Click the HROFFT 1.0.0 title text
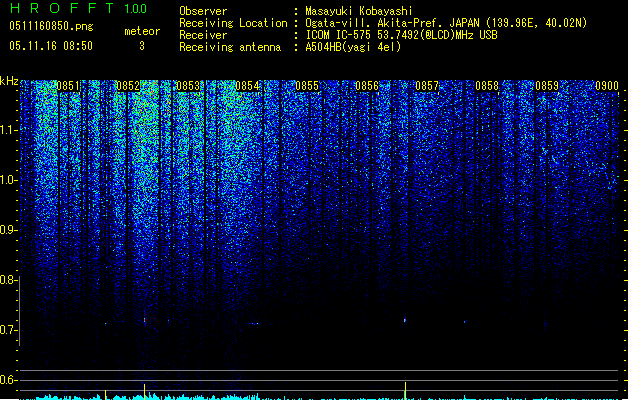Screen dimensions: 629x400 [79, 8]
